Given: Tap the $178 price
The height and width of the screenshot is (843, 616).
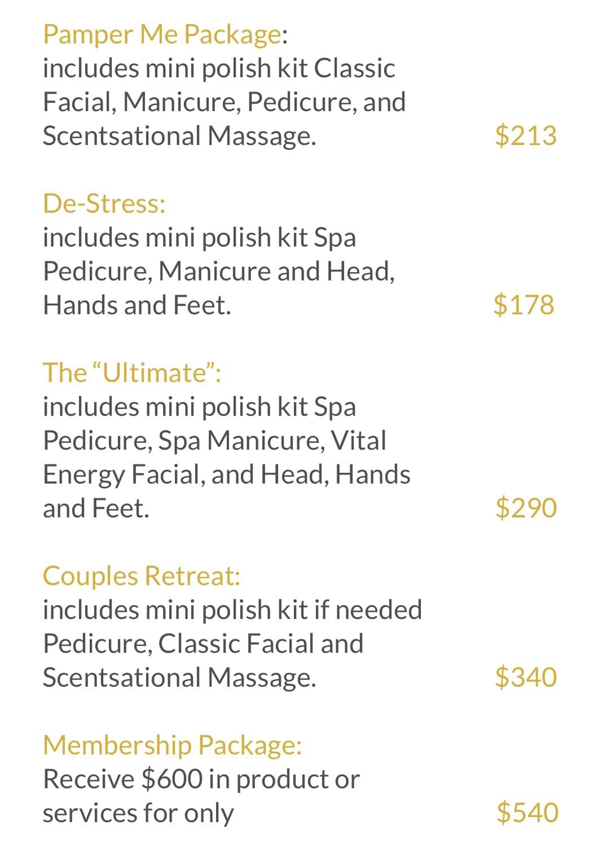Looking at the screenshot, I should (523, 305).
